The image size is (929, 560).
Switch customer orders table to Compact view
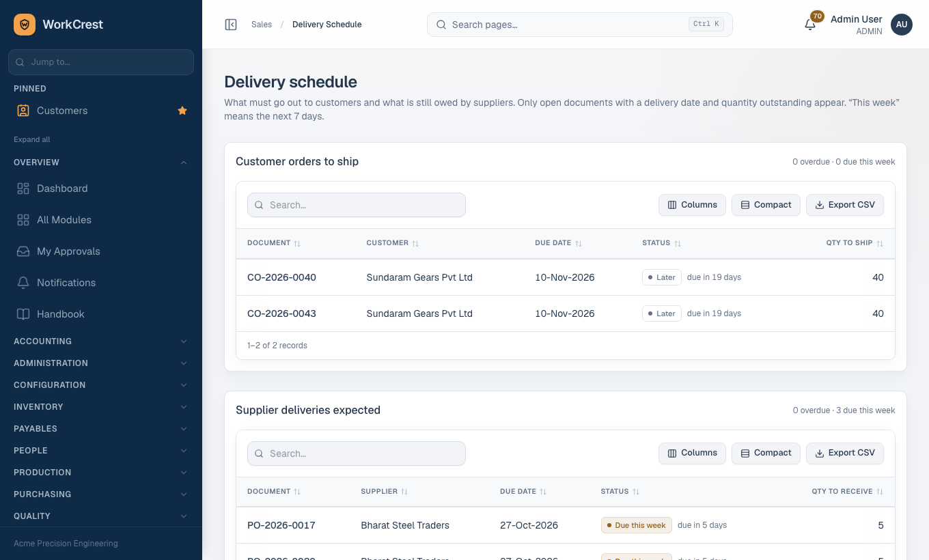pos(766,205)
